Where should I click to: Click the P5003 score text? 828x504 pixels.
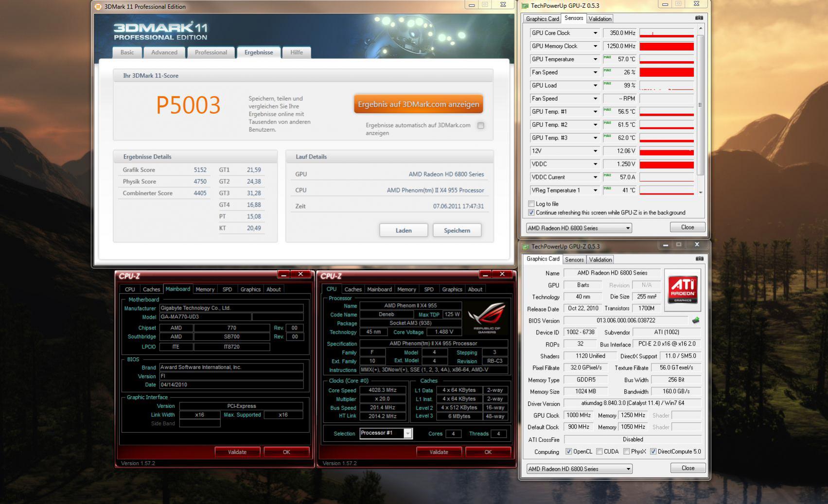click(x=188, y=105)
